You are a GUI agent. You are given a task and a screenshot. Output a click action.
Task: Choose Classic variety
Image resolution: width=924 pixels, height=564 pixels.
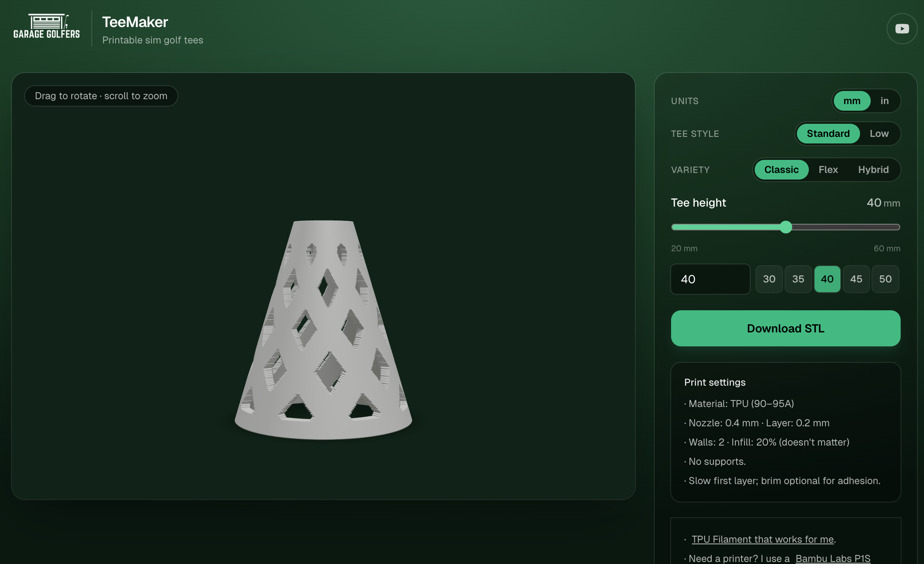(x=781, y=170)
